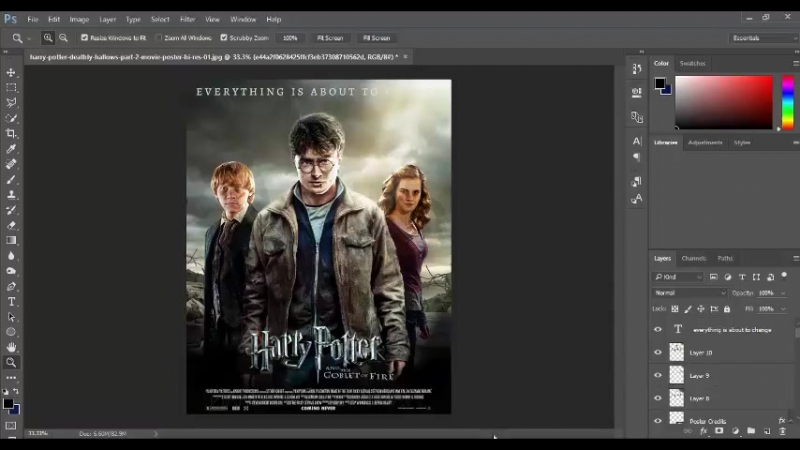
Task: Open the Filter menu
Action: pyautogui.click(x=187, y=19)
